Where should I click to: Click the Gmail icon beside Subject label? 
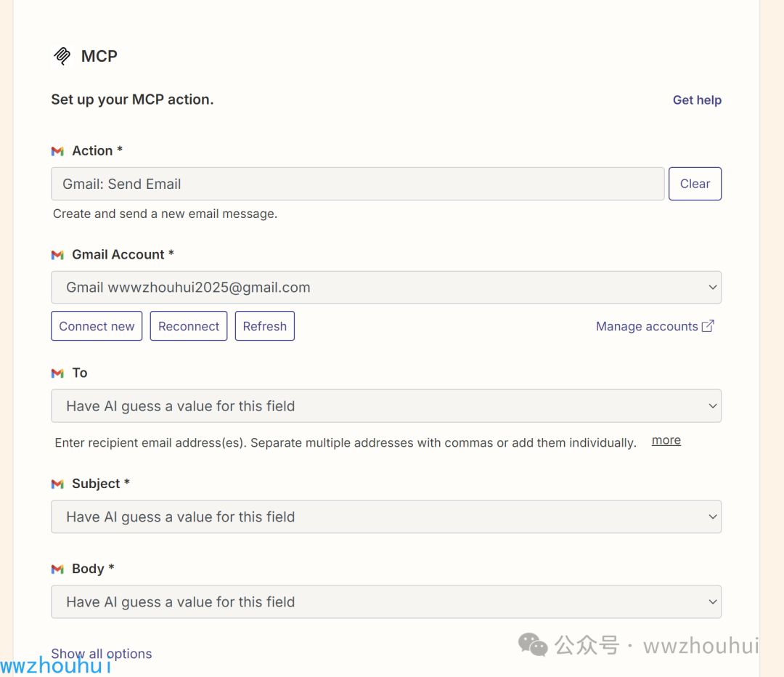[57, 485]
